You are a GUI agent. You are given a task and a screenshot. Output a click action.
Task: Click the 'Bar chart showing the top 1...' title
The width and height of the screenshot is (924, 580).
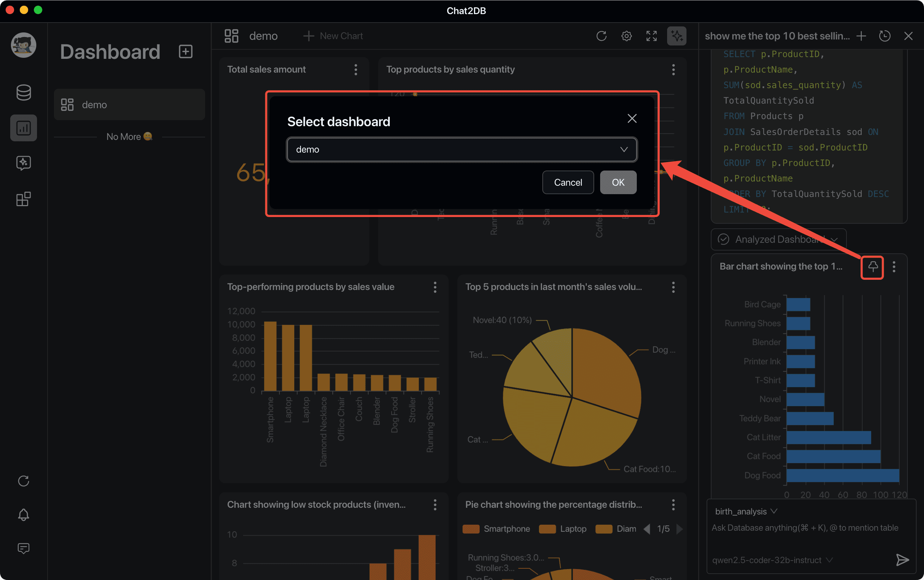pos(781,267)
